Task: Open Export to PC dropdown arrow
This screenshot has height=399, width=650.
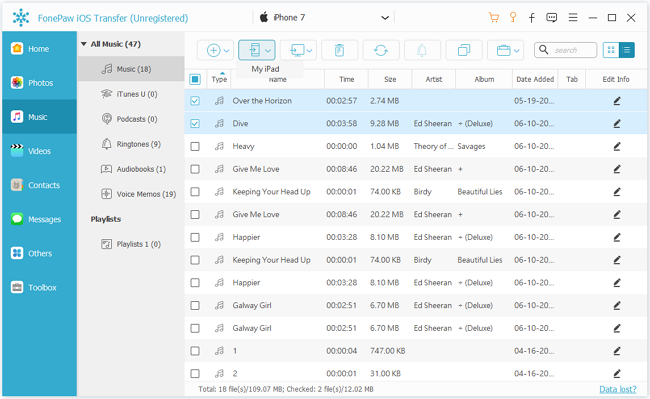Action: [x=310, y=51]
